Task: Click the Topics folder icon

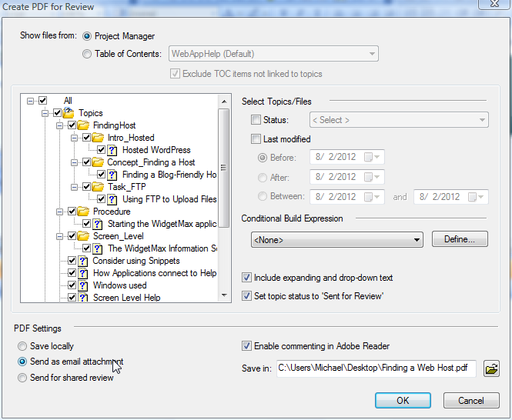Action: click(x=69, y=113)
